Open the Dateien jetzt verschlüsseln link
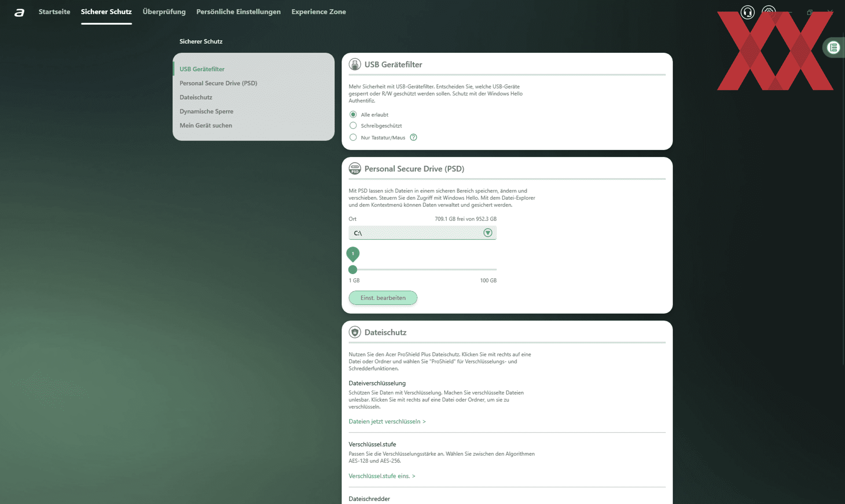This screenshot has width=845, height=504. coord(387,421)
